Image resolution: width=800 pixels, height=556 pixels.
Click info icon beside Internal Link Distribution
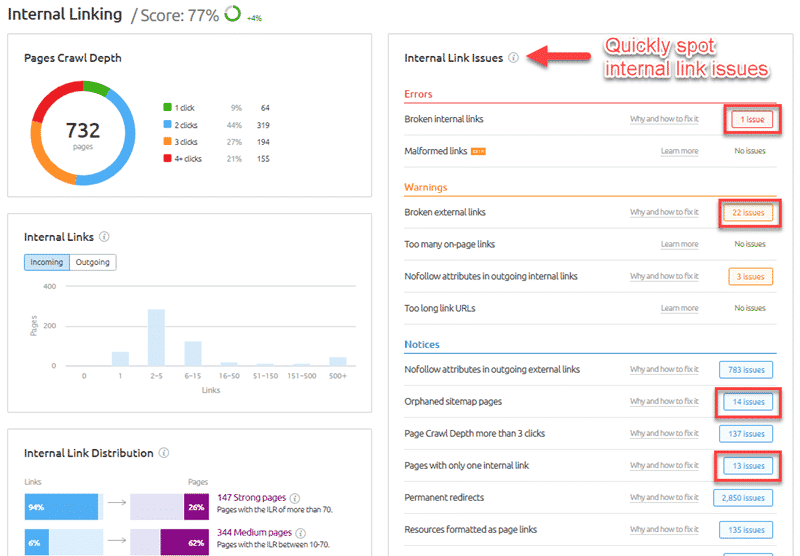(163, 453)
